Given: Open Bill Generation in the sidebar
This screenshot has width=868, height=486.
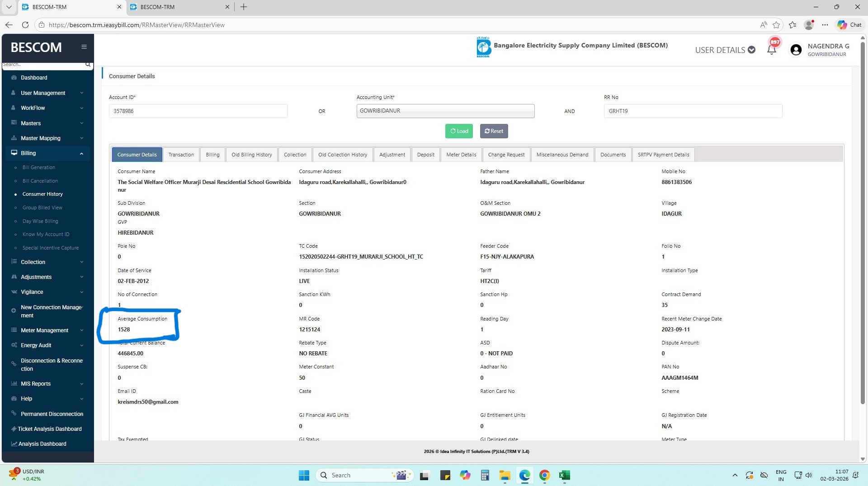Looking at the screenshot, I should pos(39,167).
